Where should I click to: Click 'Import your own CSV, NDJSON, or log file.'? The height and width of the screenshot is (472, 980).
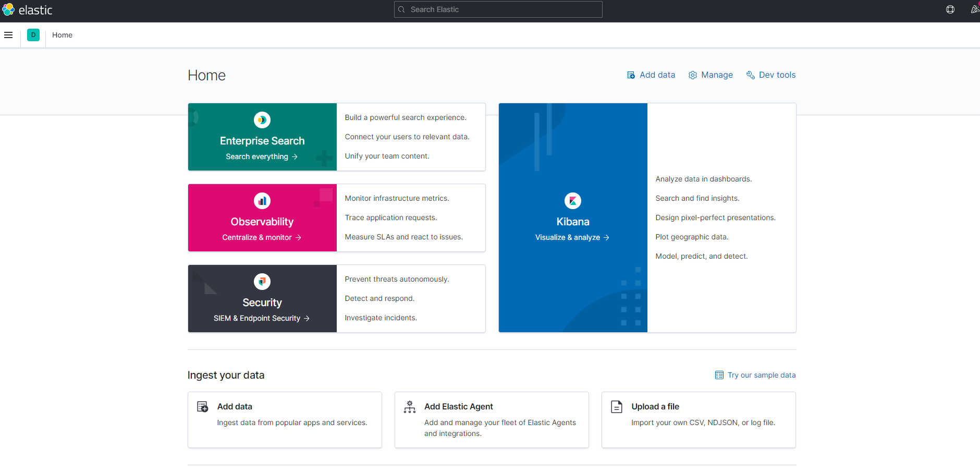[x=703, y=422]
